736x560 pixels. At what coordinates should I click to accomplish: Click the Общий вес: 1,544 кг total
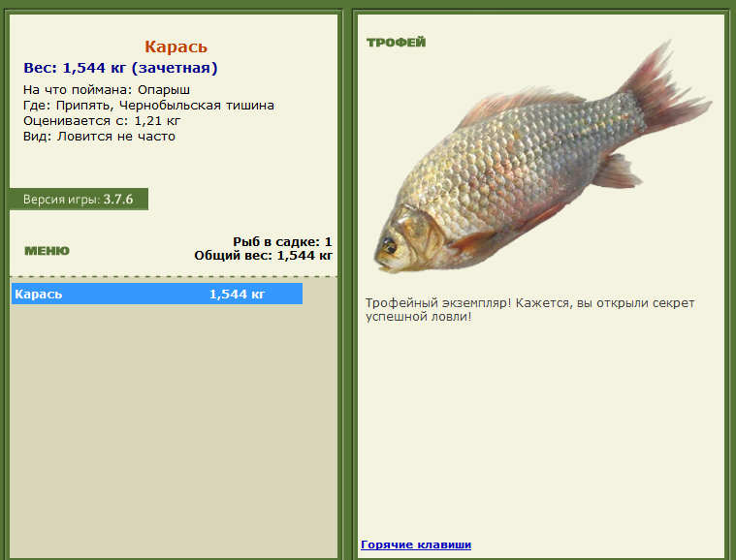(264, 256)
